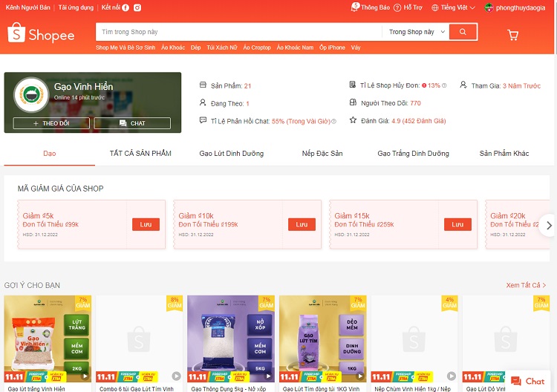The width and height of the screenshot is (557, 392).
Task: Open the Facebook link icon in header
Action: [x=126, y=8]
